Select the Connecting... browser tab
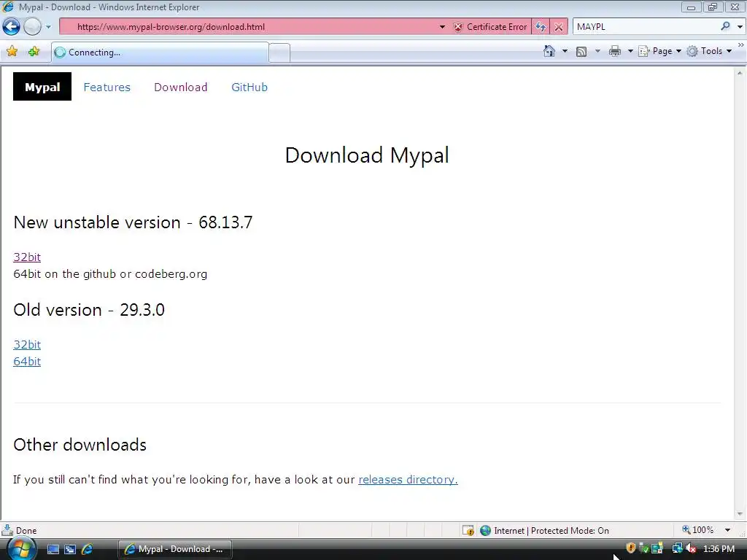The height and width of the screenshot is (560, 747). [160, 52]
